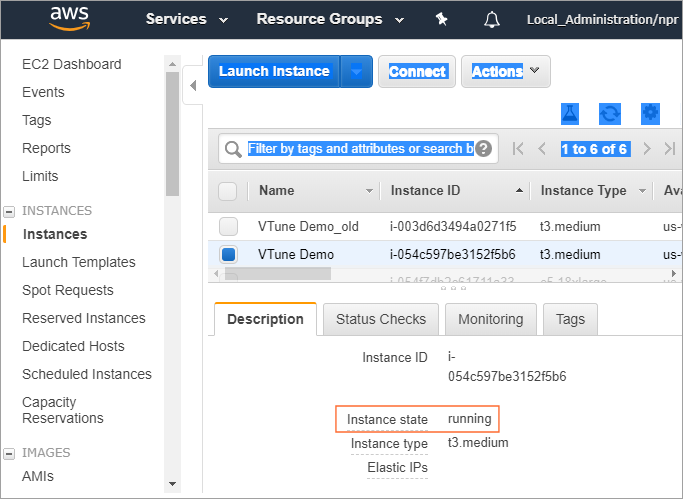Refresh the instances list
The height and width of the screenshot is (499, 683).
(x=610, y=113)
